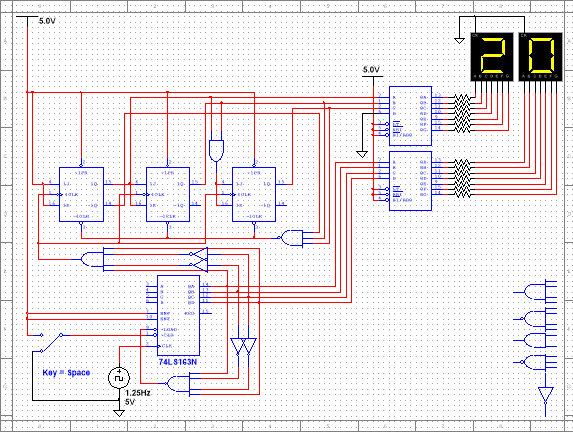Click the 5.0V supply label near decoders
The image size is (573, 432).
click(x=371, y=69)
